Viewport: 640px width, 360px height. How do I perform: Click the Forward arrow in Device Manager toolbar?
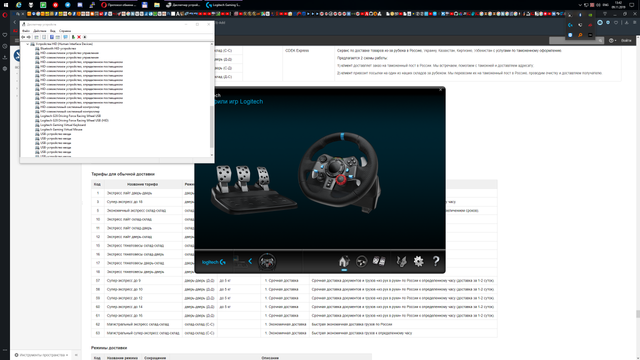29,37
